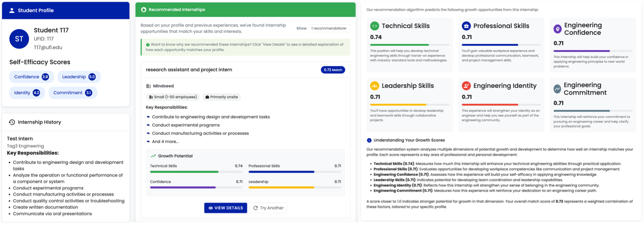The width and height of the screenshot is (644, 228).
Task: Click the 'Mindseed' company name
Action: (163, 86)
